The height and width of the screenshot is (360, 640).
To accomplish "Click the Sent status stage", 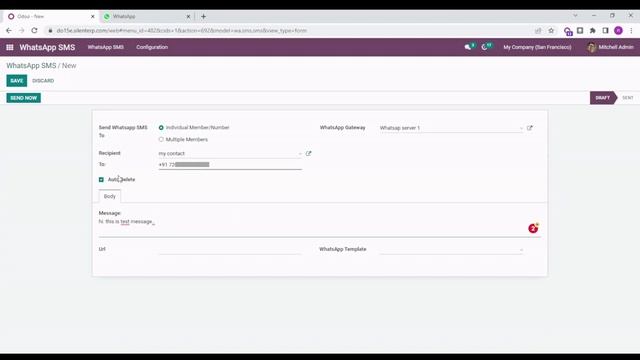I will tap(628, 98).
